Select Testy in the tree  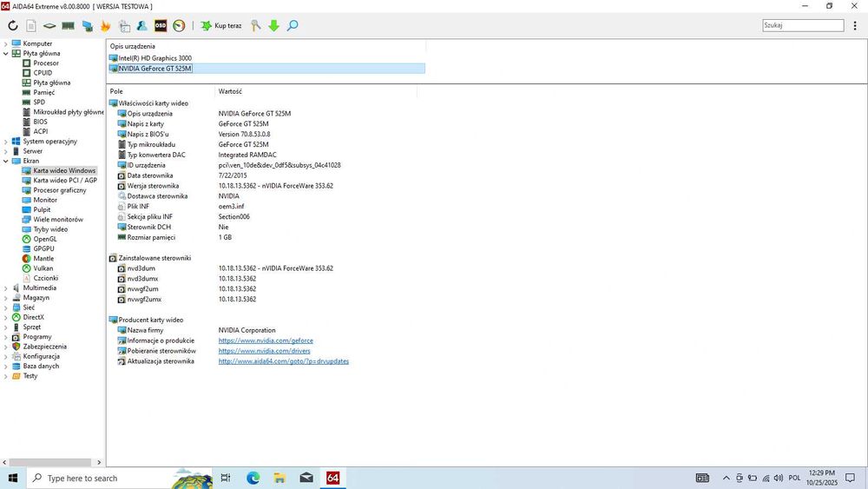(30, 376)
